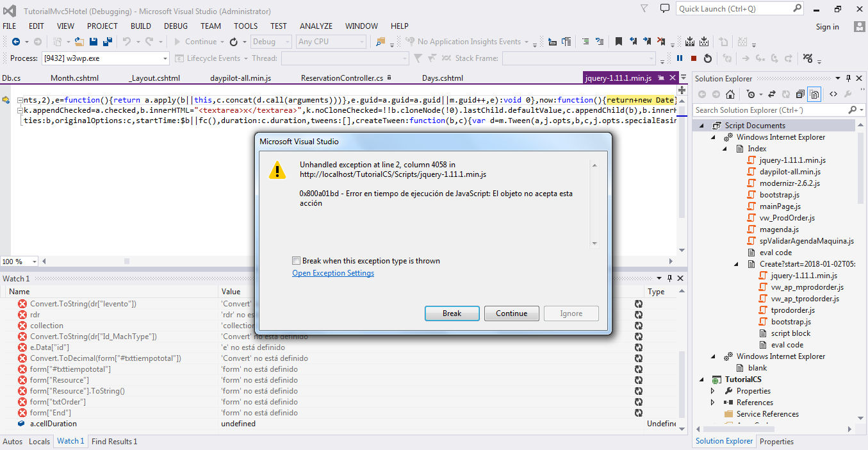Image resolution: width=868 pixels, height=450 pixels.
Task: Switch to the ReservationController.cs tab
Action: (342, 78)
